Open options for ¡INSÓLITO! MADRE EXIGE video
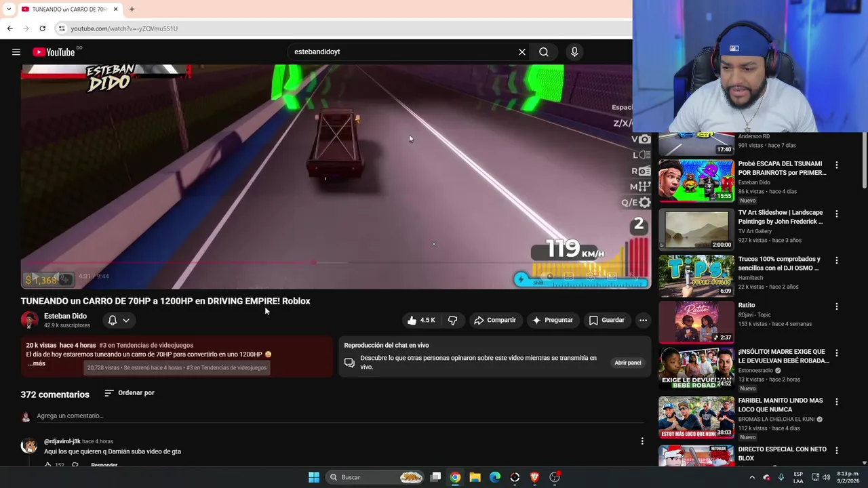Screen dimensions: 868x488 click(836, 353)
